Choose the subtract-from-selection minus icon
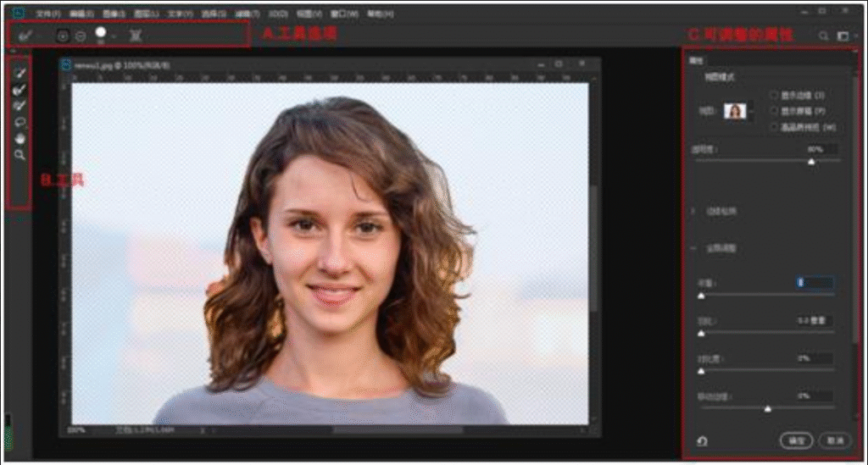 pyautogui.click(x=81, y=36)
